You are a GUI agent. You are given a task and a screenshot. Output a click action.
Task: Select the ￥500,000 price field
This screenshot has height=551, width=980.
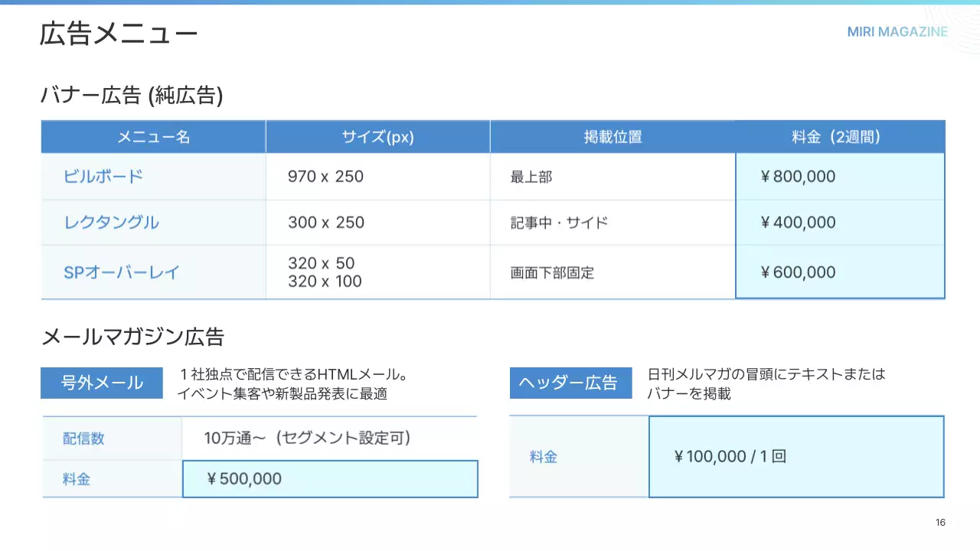tap(330, 479)
